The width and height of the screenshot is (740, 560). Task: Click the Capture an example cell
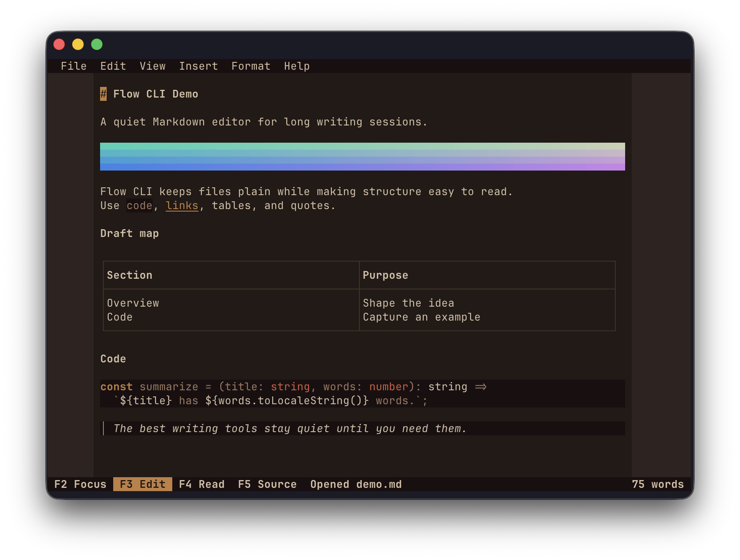coord(422,317)
